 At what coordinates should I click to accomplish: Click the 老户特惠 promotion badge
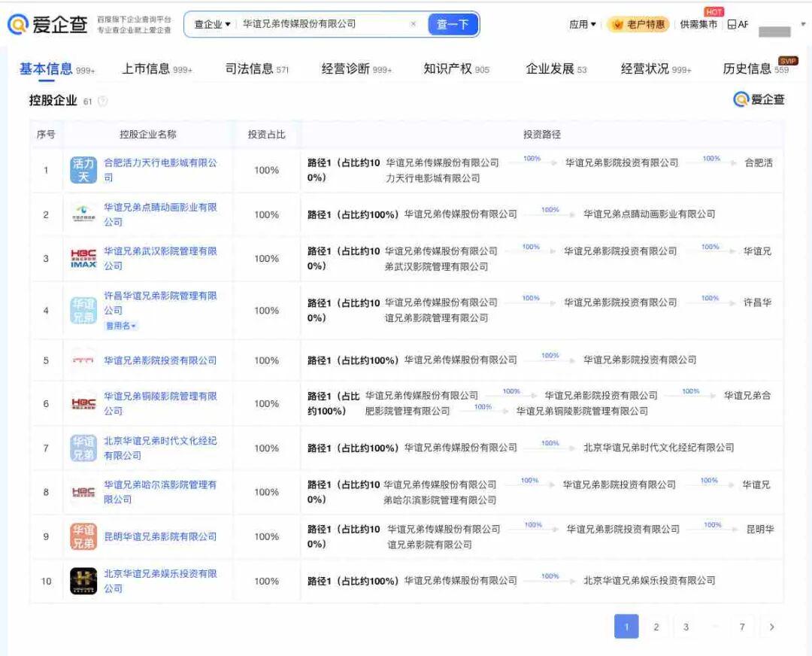638,24
